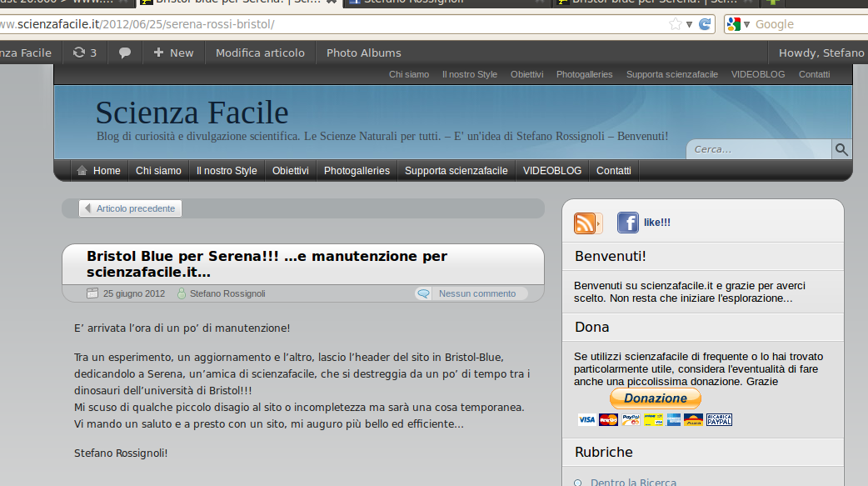Click the Nessun commento link
The width and height of the screenshot is (868, 486).
point(477,293)
